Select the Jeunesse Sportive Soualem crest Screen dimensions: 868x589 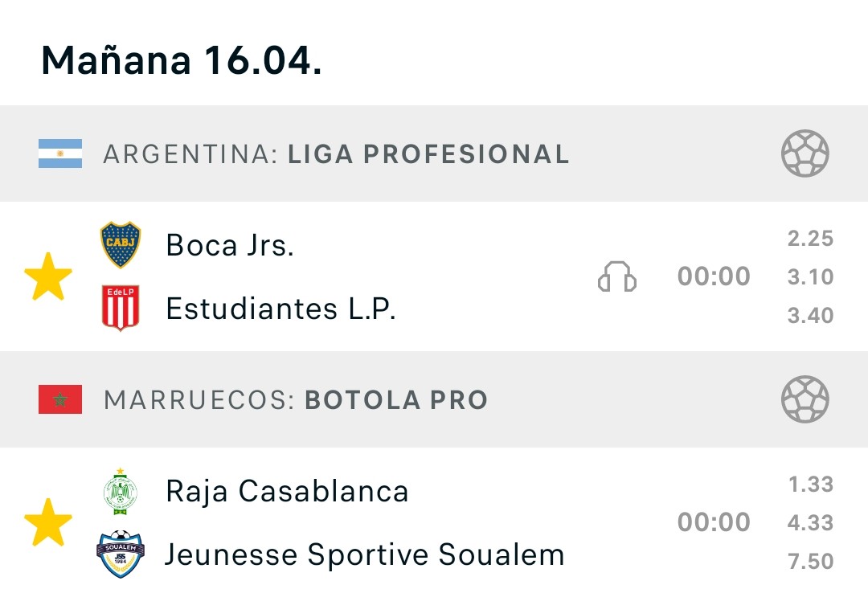click(121, 554)
